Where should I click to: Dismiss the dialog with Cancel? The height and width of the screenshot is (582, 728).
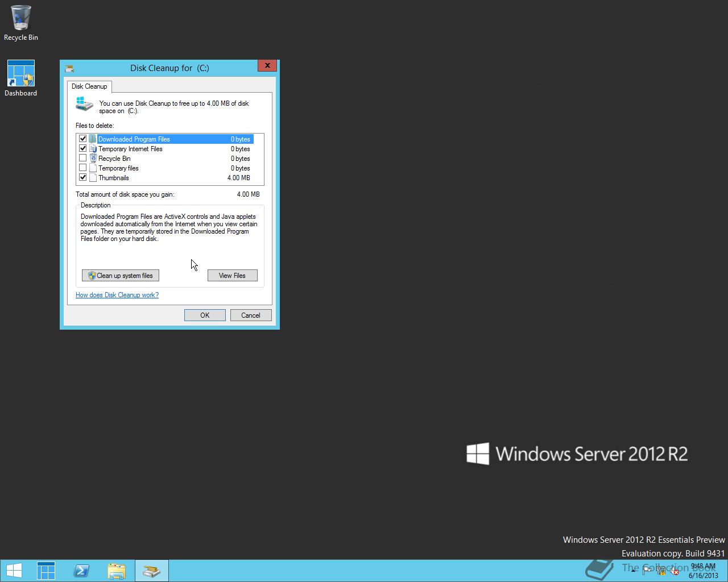[x=251, y=315]
